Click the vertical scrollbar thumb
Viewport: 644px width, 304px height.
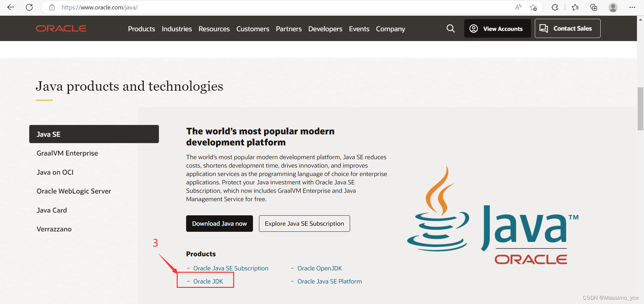(x=640, y=109)
